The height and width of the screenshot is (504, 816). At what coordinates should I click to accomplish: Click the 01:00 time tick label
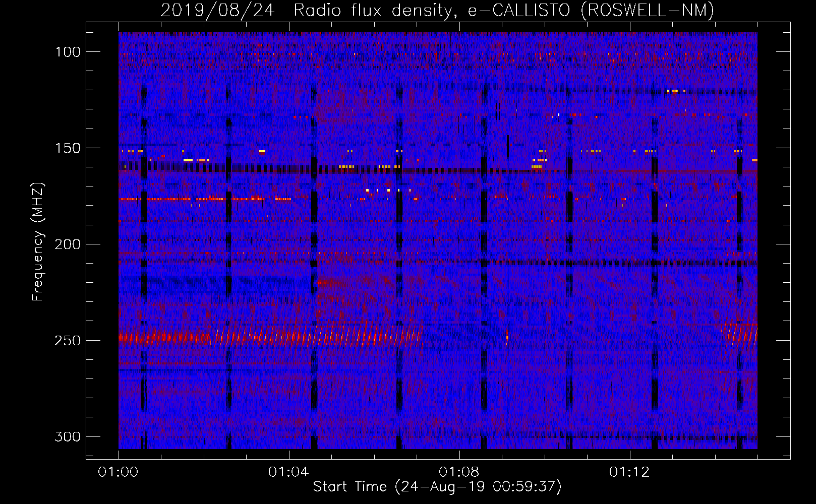pos(119,472)
